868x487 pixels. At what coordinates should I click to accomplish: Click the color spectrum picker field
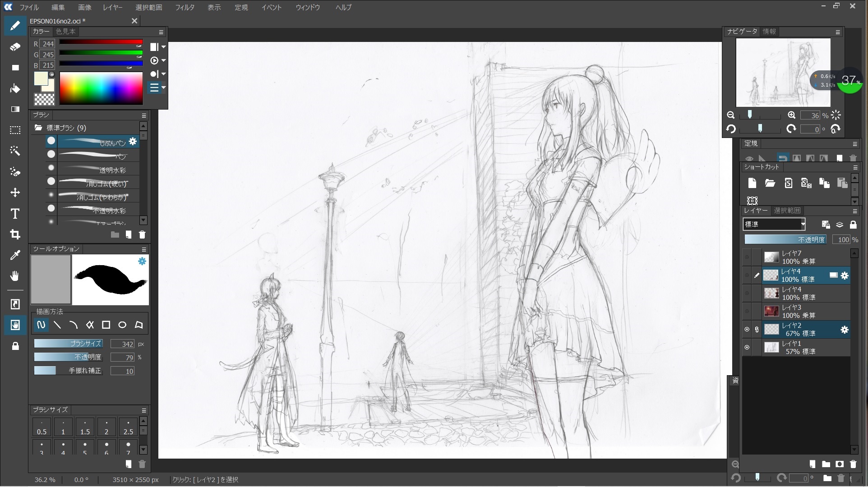[x=101, y=88]
